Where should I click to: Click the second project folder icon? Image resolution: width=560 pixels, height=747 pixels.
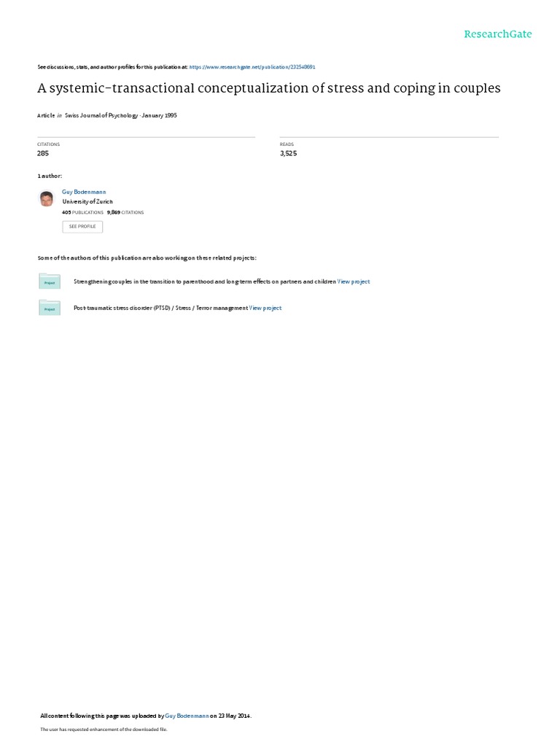(50, 308)
